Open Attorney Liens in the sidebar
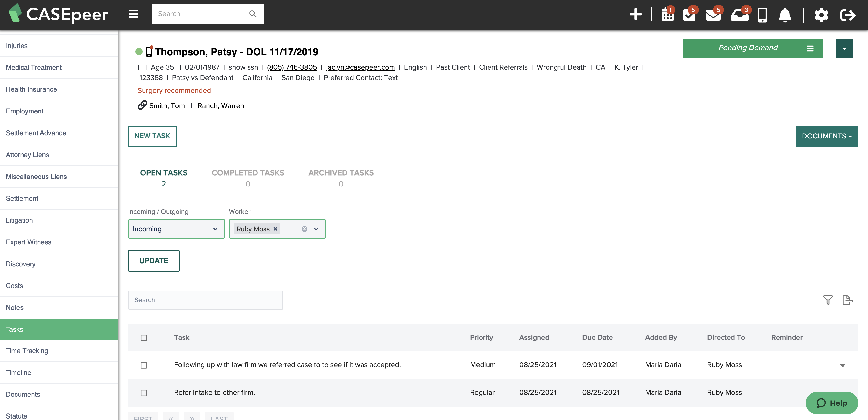 point(59,155)
